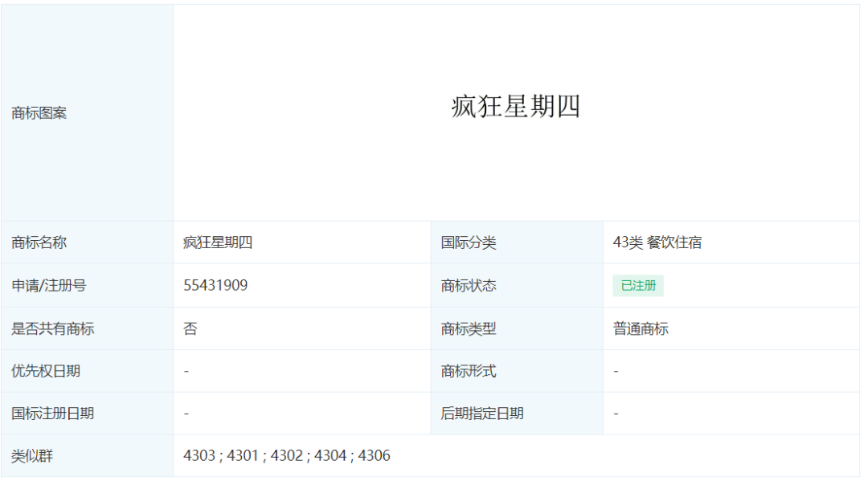Select the value 43类 餐饮住宿

click(x=657, y=243)
